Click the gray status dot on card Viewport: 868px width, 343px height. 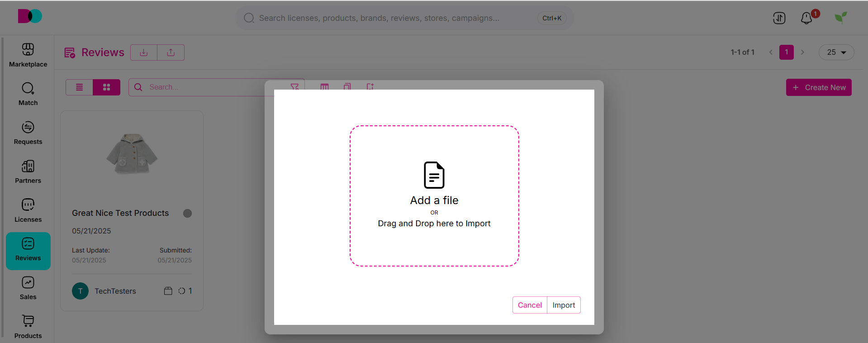pyautogui.click(x=187, y=213)
